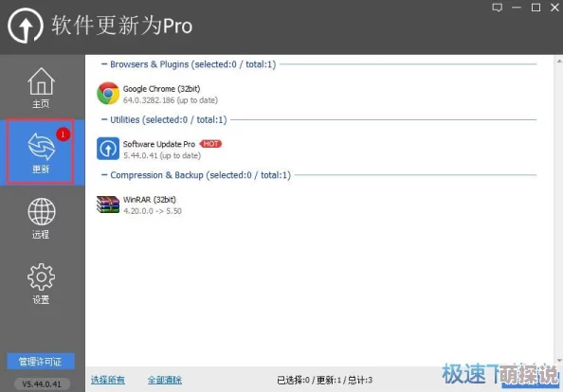This screenshot has height=392, width=563.
Task: Click the 管理许可证 manage license button
Action: click(41, 361)
